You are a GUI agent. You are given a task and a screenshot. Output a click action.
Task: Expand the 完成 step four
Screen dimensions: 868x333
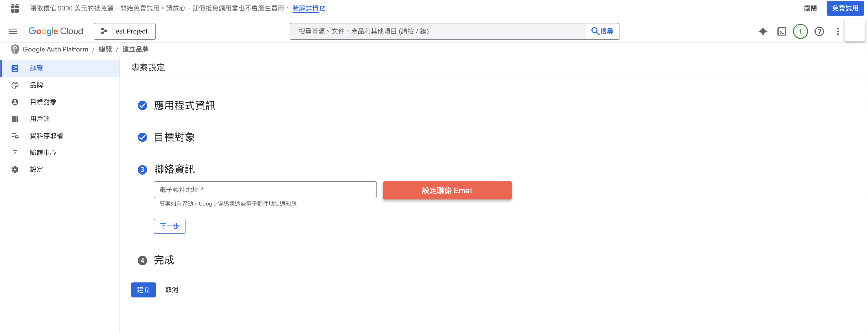[x=164, y=260]
